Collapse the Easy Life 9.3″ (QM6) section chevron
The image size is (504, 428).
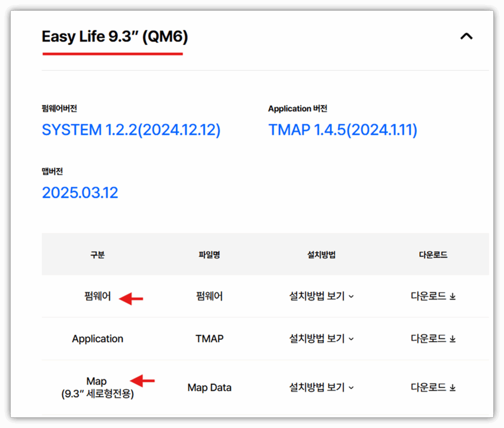point(467,36)
